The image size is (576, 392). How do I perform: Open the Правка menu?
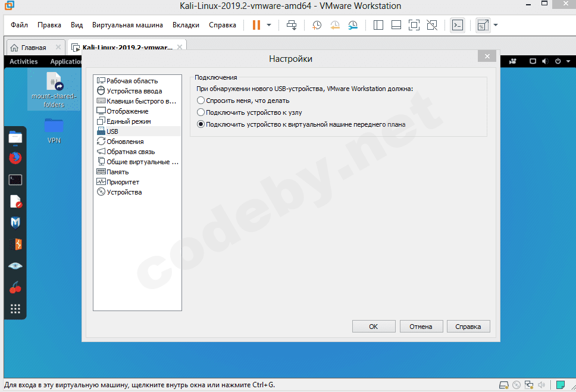49,25
